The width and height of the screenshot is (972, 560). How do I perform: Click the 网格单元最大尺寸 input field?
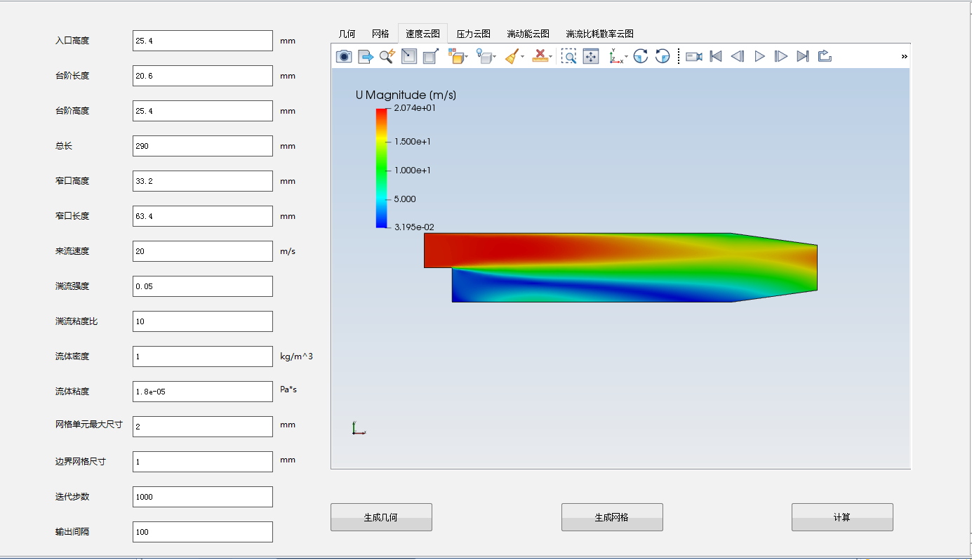click(203, 427)
